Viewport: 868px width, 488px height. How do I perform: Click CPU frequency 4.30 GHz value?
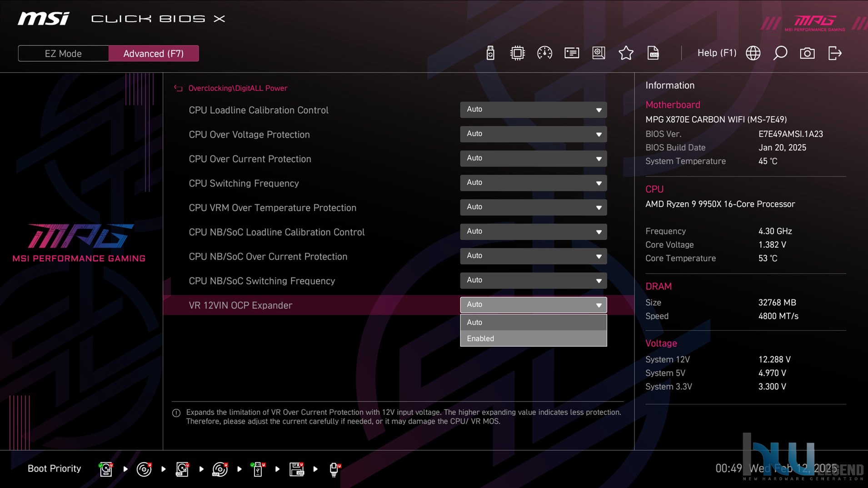coord(775,231)
